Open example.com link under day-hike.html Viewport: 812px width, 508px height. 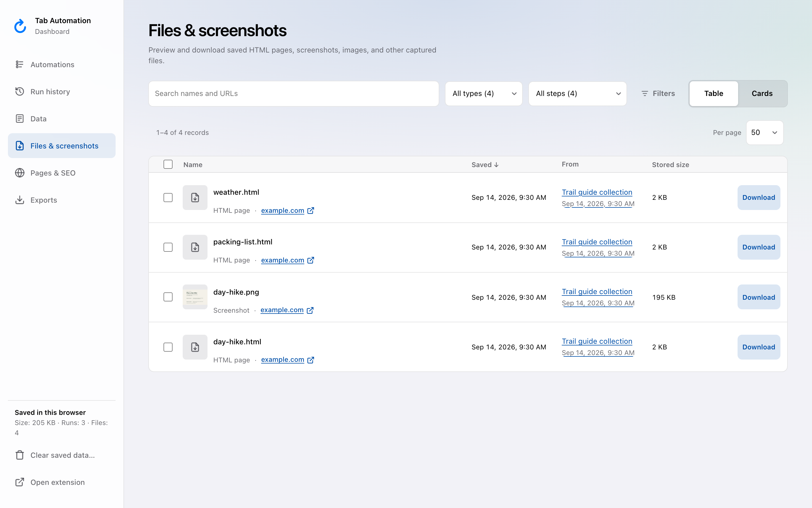click(x=283, y=360)
